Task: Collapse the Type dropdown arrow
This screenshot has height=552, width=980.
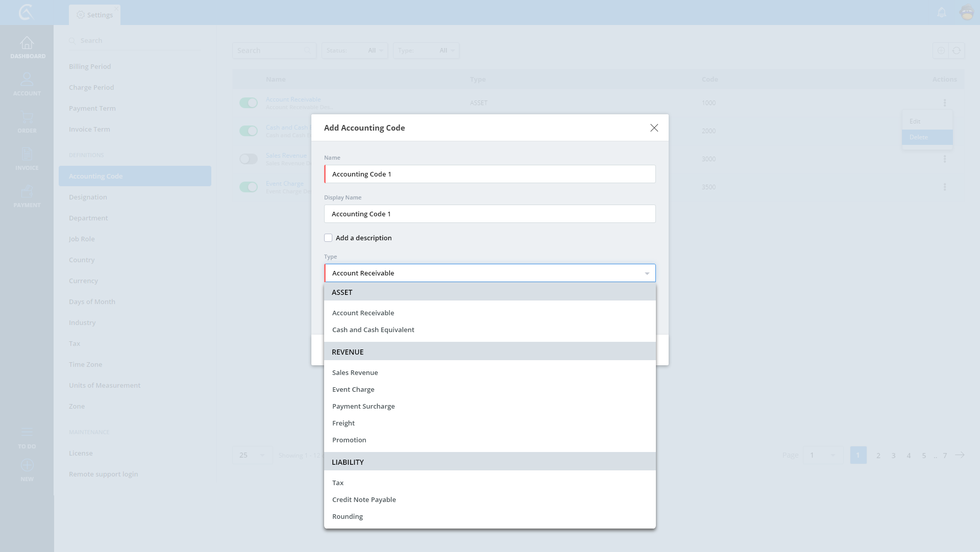Action: pos(647,273)
